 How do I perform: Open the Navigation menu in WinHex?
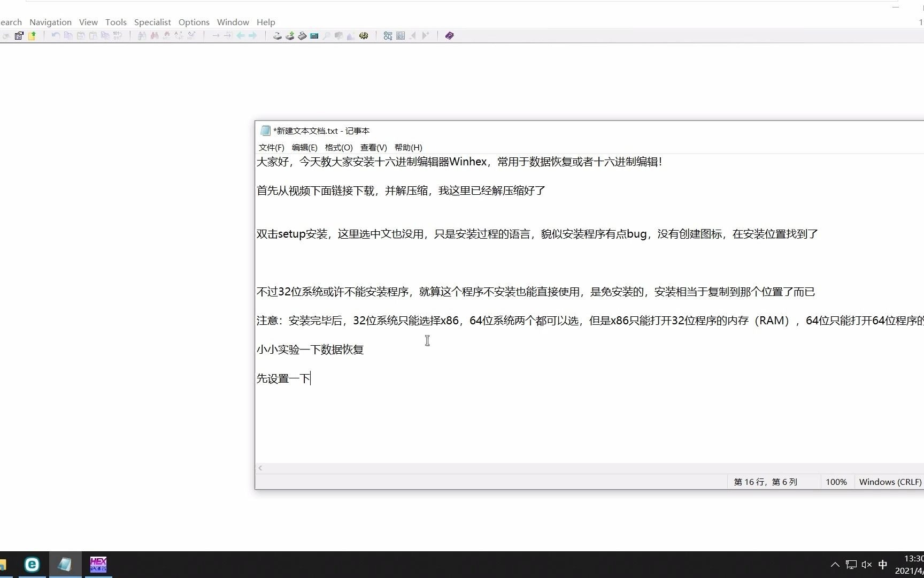[x=50, y=22]
